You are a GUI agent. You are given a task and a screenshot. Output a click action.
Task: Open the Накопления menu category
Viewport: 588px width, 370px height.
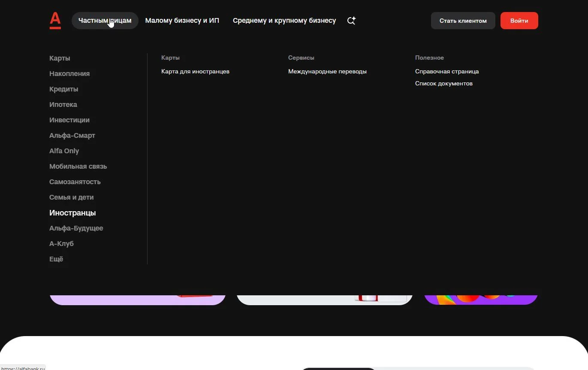click(69, 74)
